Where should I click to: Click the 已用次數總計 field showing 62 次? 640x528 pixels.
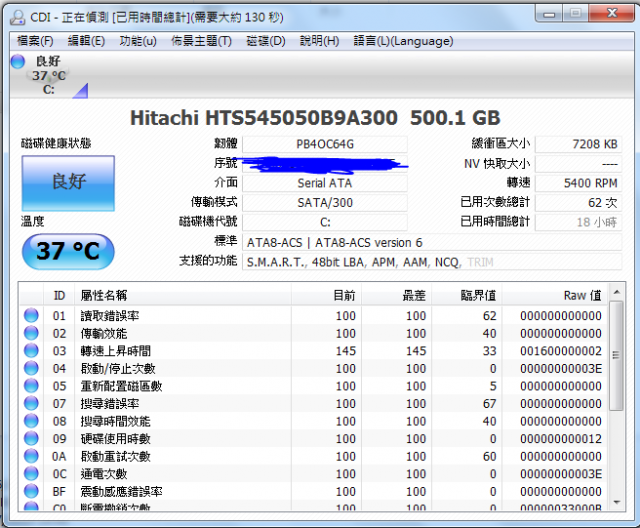[x=578, y=203]
